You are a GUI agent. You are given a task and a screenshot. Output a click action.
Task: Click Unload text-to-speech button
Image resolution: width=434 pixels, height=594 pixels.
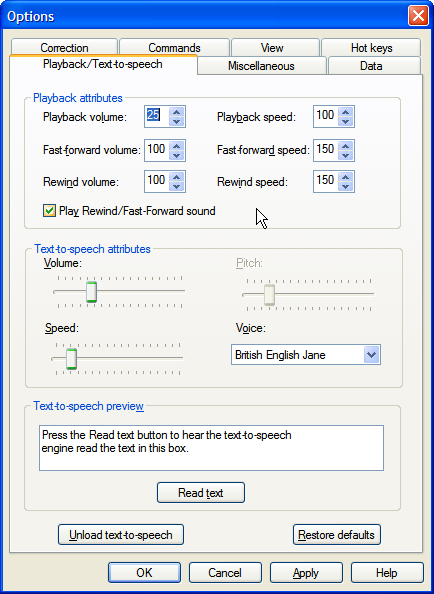coord(121,535)
